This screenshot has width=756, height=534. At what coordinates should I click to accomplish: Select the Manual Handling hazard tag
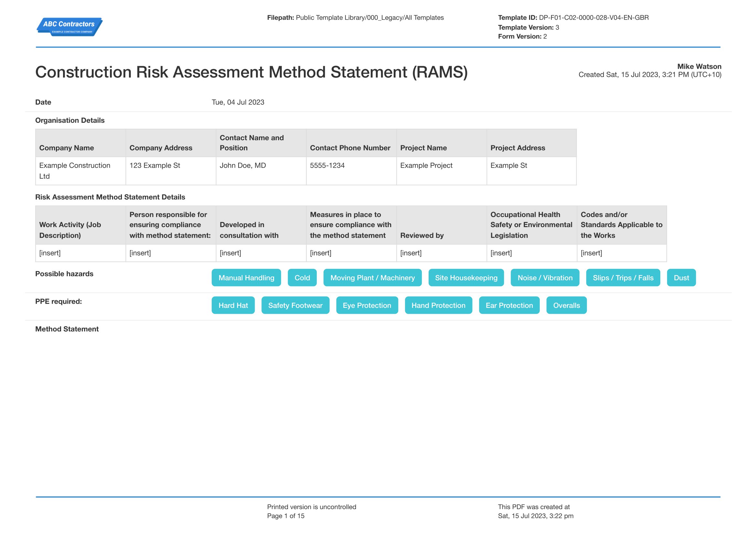pos(246,278)
